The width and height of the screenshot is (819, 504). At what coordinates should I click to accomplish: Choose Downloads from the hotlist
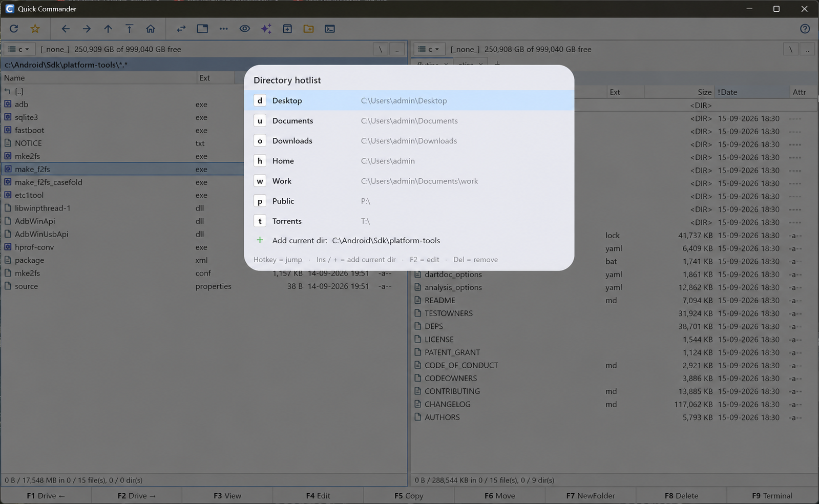(x=409, y=141)
